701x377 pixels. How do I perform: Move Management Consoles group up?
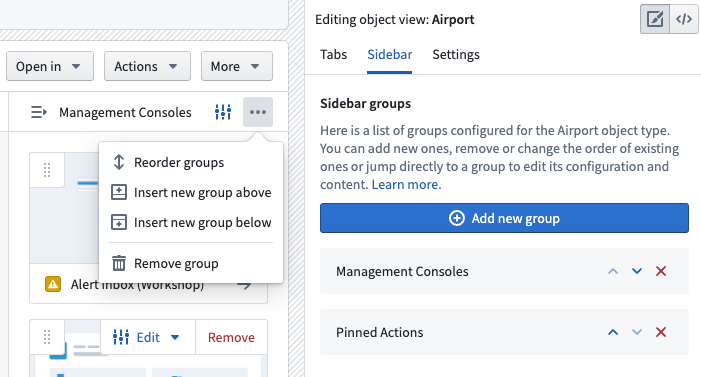613,271
